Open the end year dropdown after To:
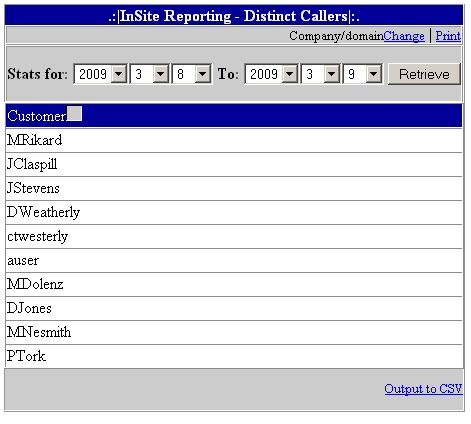471x424 pixels. click(x=271, y=74)
